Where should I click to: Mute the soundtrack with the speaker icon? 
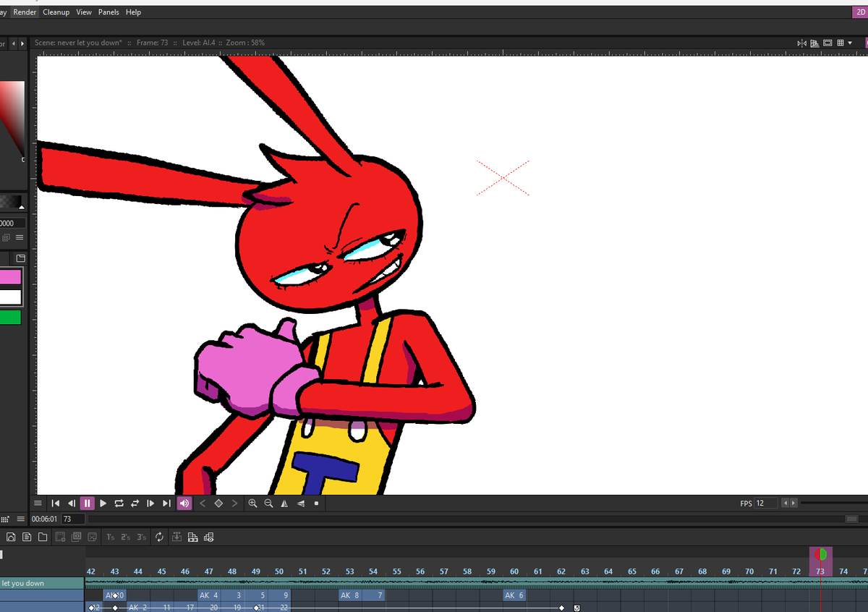click(184, 503)
